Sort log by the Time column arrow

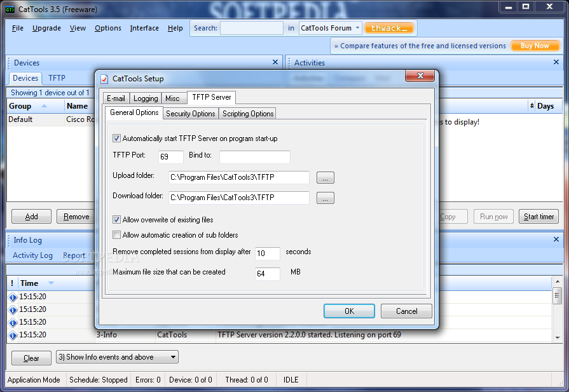click(x=51, y=283)
